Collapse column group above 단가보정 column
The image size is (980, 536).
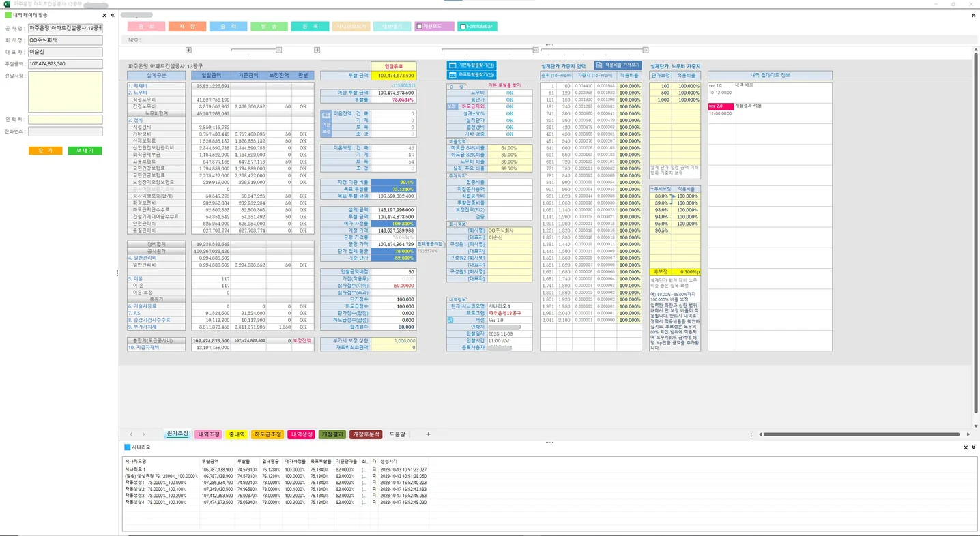coord(645,50)
